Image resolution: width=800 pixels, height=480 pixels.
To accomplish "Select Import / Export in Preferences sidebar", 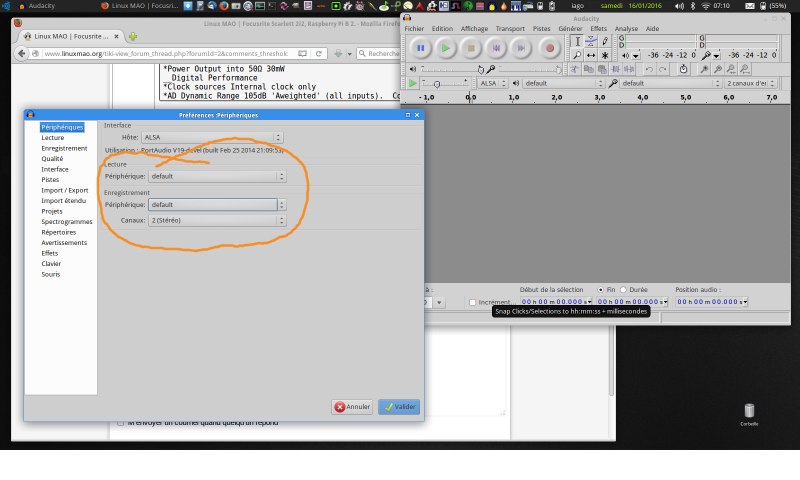I will click(65, 190).
